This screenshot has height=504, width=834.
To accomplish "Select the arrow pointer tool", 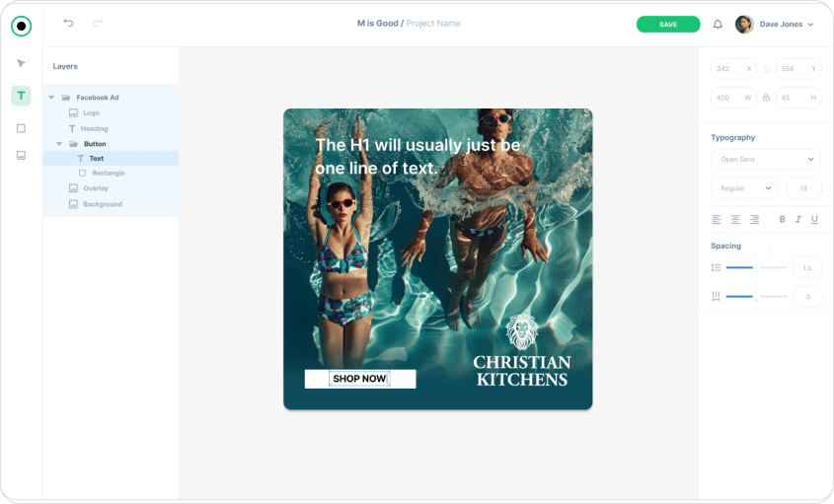I will [x=21, y=63].
